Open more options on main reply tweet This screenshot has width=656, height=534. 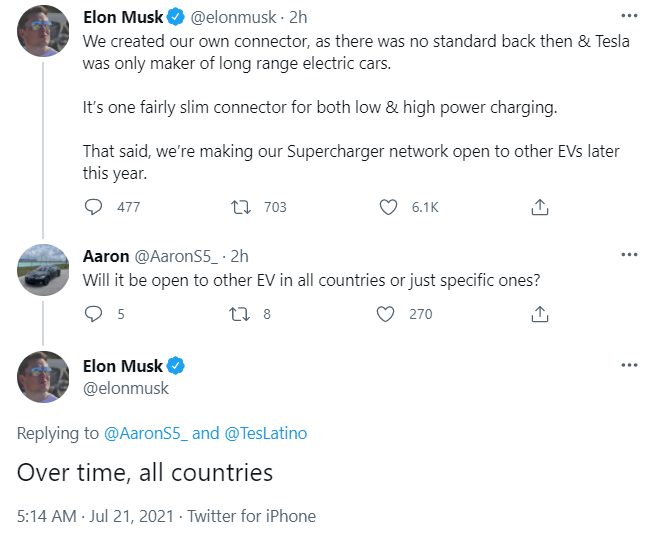pyautogui.click(x=629, y=365)
